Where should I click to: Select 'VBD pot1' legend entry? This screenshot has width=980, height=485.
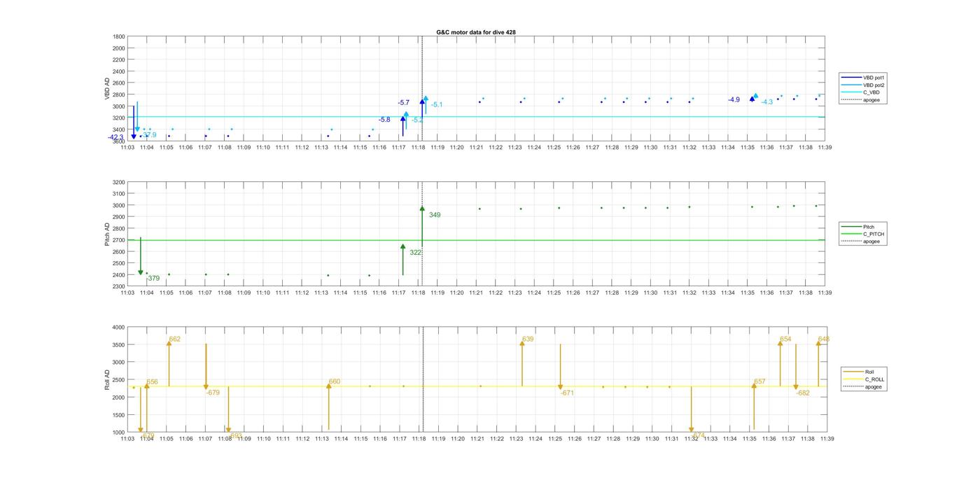click(x=864, y=77)
